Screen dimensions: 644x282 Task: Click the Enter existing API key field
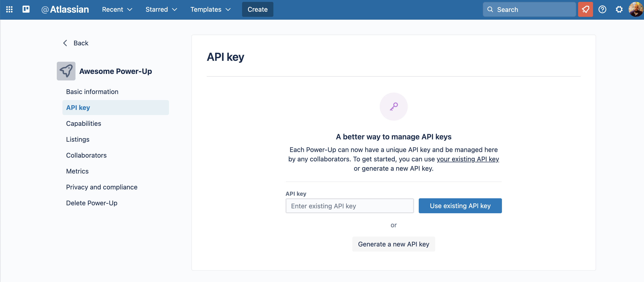point(350,206)
